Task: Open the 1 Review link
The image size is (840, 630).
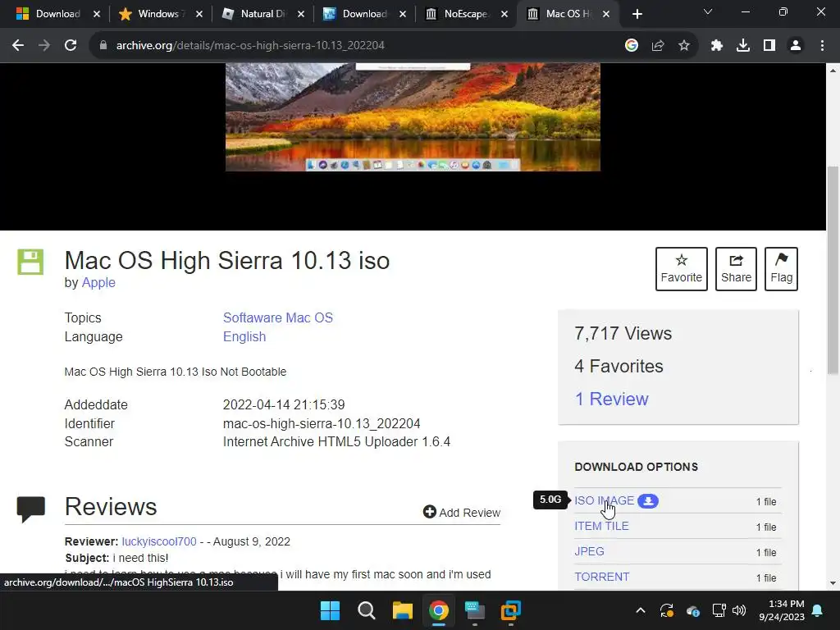Action: [611, 399]
